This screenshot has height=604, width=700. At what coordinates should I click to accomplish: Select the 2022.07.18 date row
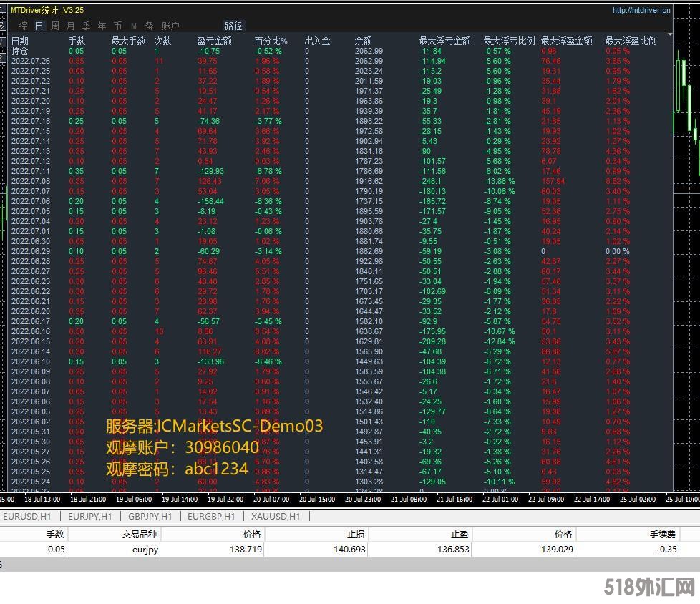[x=30, y=121]
